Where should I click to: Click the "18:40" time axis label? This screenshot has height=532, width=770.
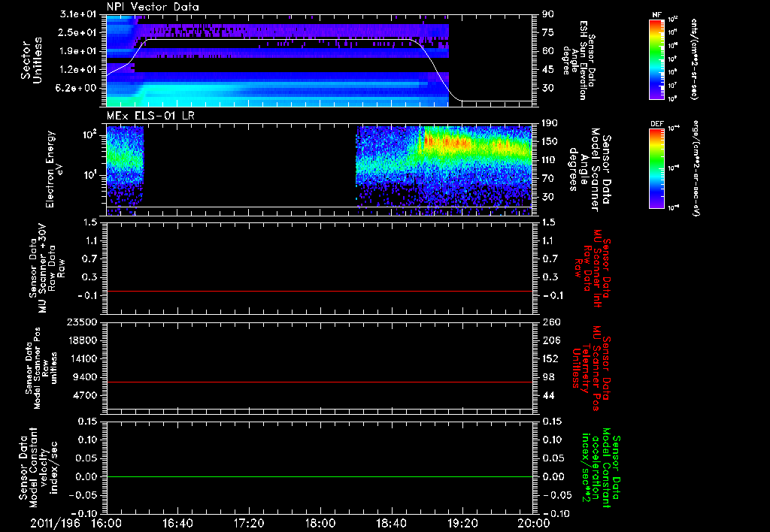(x=391, y=523)
